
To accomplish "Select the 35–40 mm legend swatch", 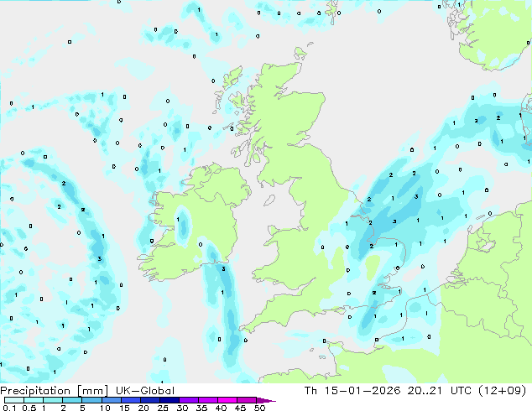I will point(207,400).
